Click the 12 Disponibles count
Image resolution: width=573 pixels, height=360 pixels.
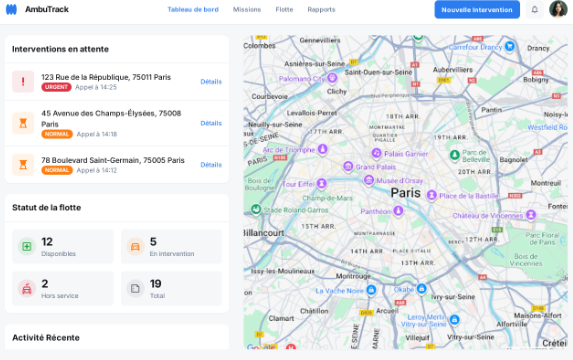[47, 242]
